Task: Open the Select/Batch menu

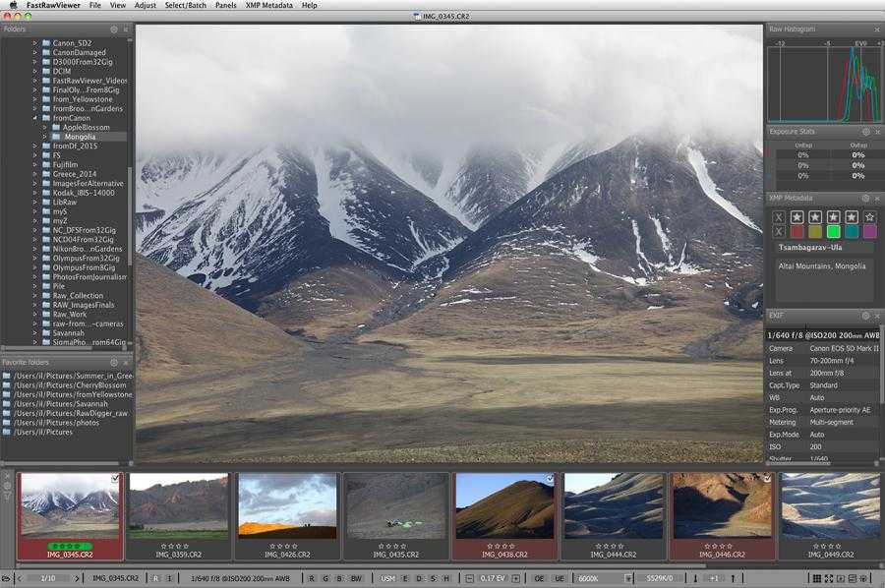Action: click(185, 5)
